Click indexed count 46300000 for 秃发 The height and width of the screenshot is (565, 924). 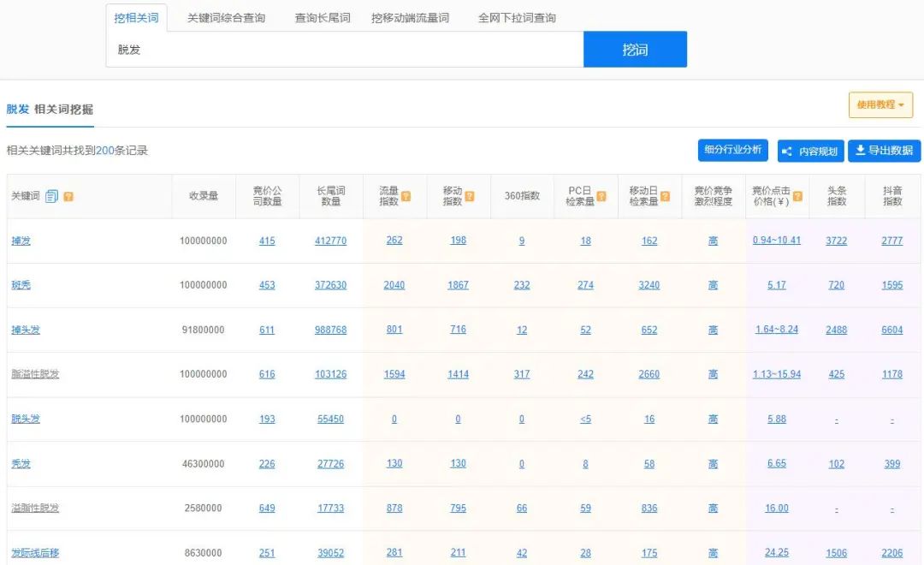(x=204, y=464)
